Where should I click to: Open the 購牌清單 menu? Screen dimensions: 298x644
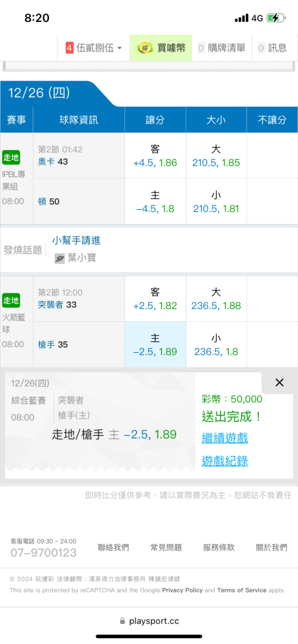[x=221, y=48]
